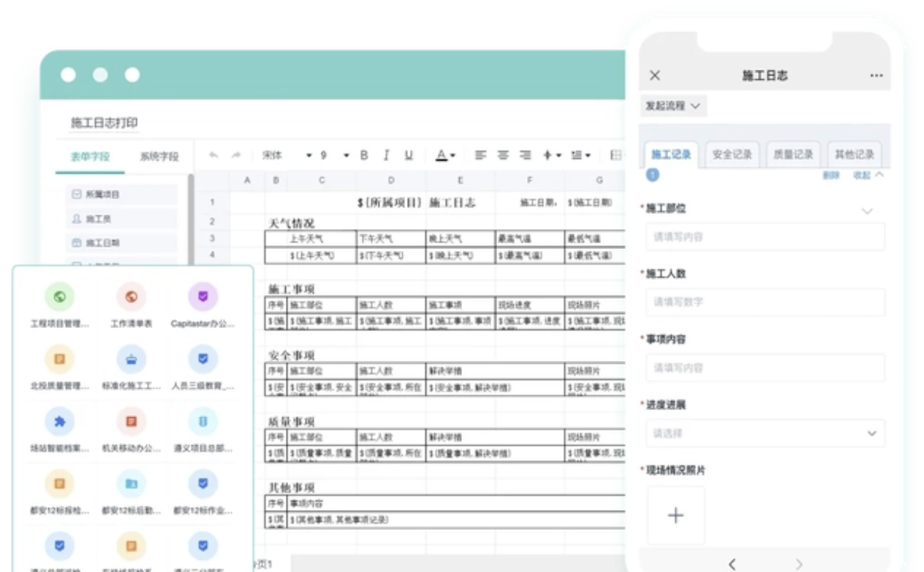Open the three-dot more menu in 施工日志
The width and height of the screenshot is (924, 572).
pos(876,76)
